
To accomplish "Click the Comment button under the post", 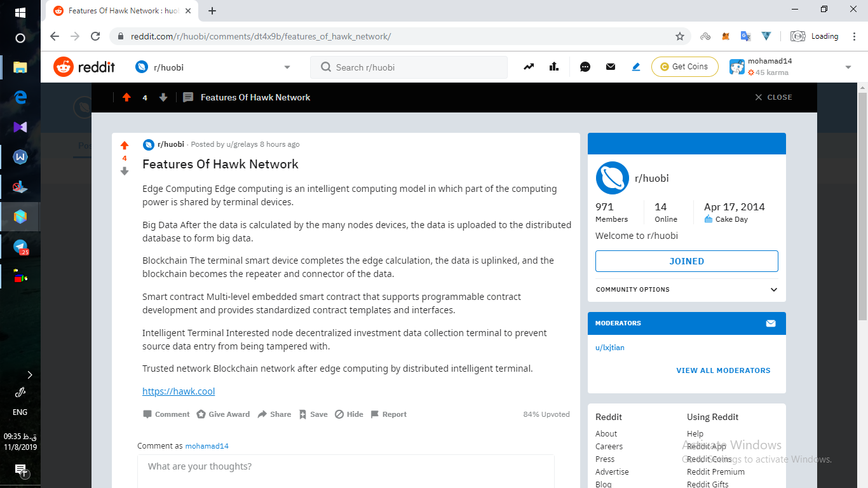I will click(x=166, y=414).
